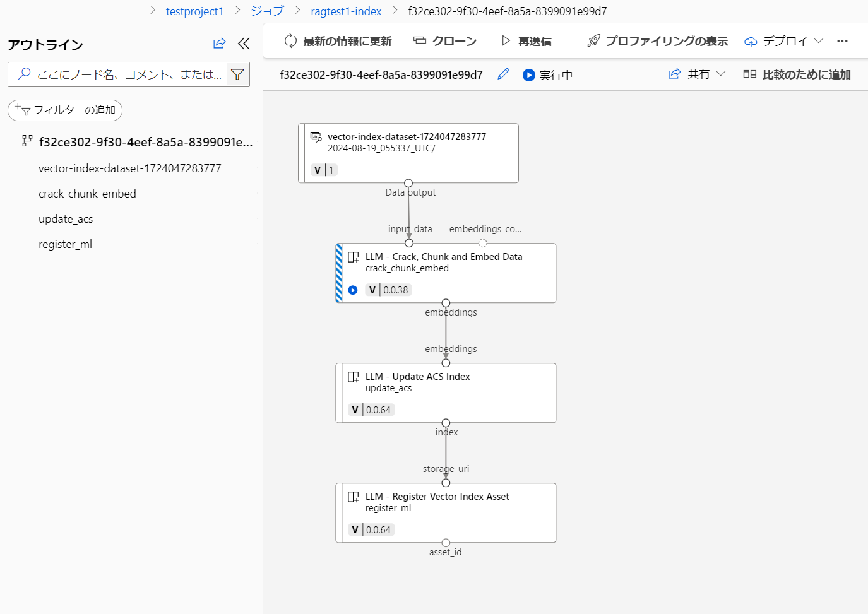Select update_acs in the outline tree
868x614 pixels.
(66, 218)
